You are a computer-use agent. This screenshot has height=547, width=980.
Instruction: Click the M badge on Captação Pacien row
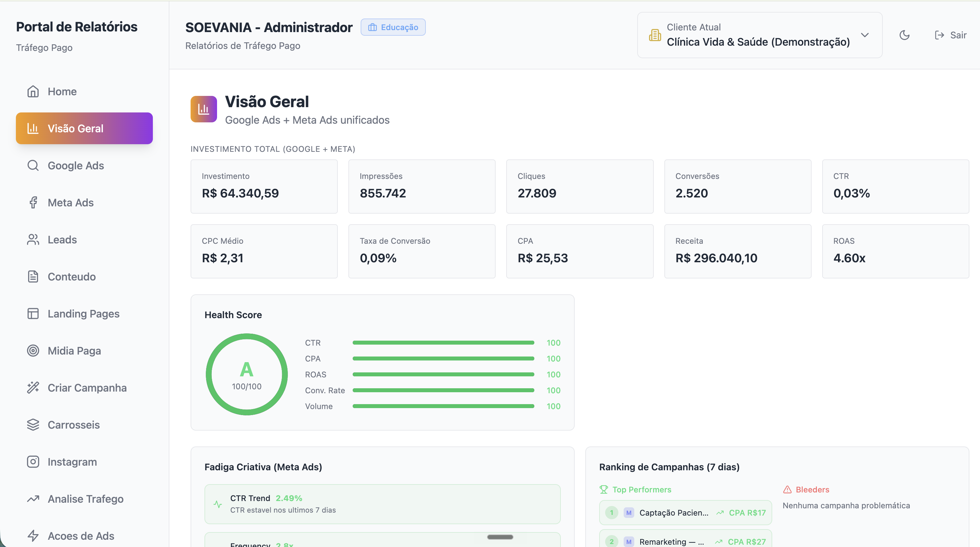[x=629, y=512]
